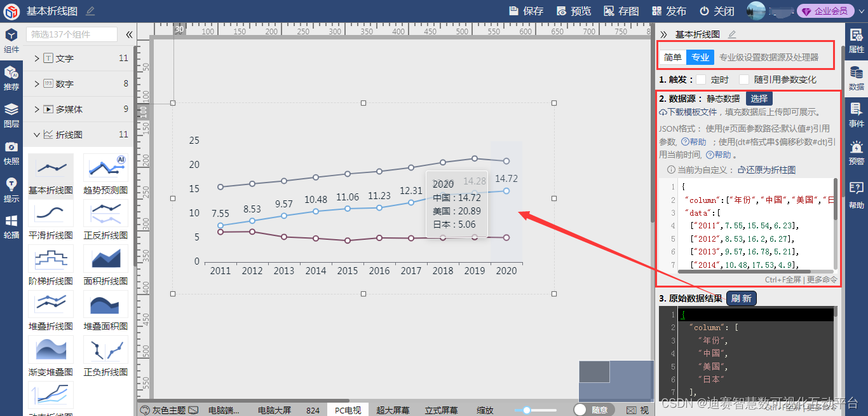Viewport: 868px width, 416px height.
Task: Click the 刷新 refresh button
Action: pyautogui.click(x=741, y=298)
